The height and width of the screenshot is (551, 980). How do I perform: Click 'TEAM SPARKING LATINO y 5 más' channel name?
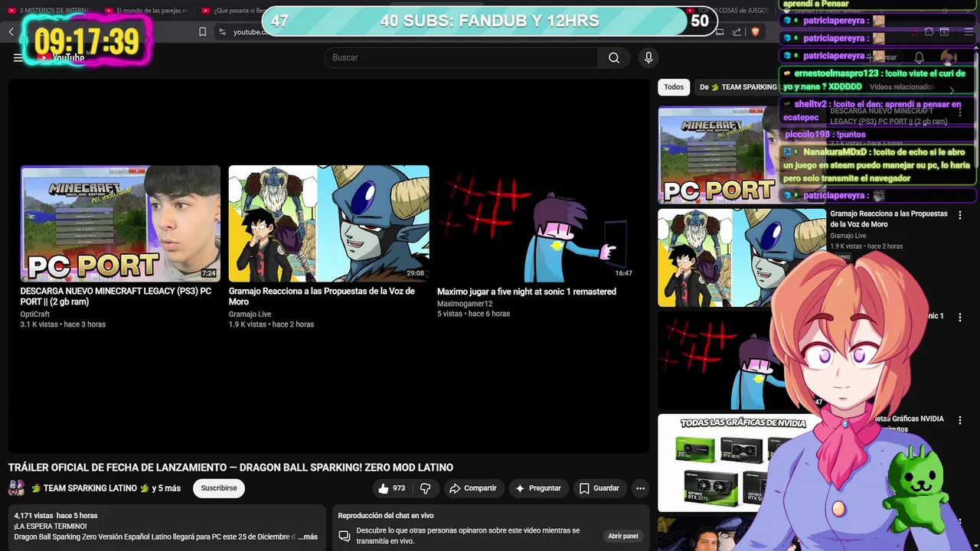click(x=106, y=488)
